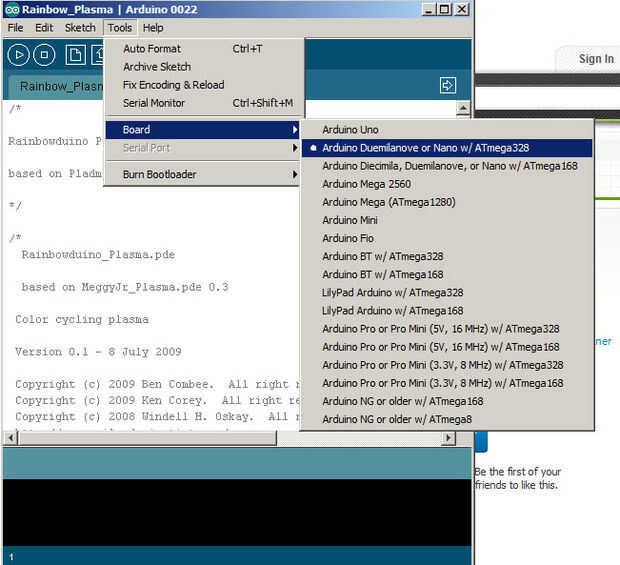
Task: Open Serial Monitor from the menu
Action: coord(202,103)
